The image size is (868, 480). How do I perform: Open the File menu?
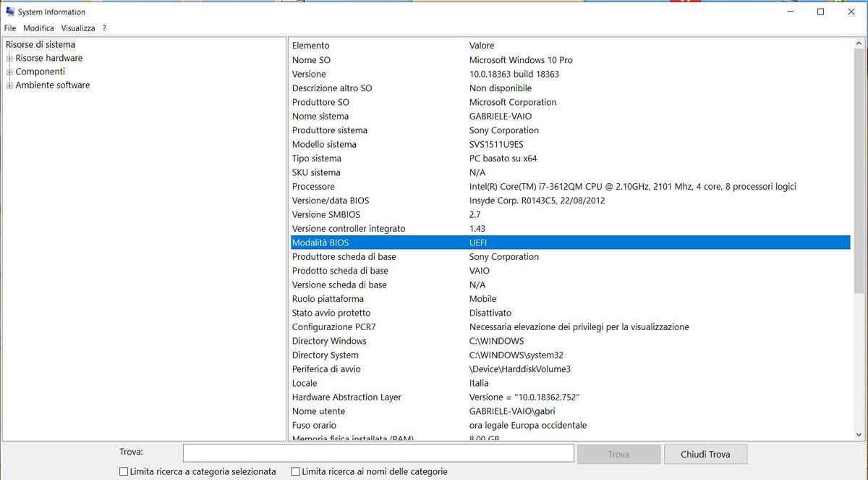(x=10, y=28)
